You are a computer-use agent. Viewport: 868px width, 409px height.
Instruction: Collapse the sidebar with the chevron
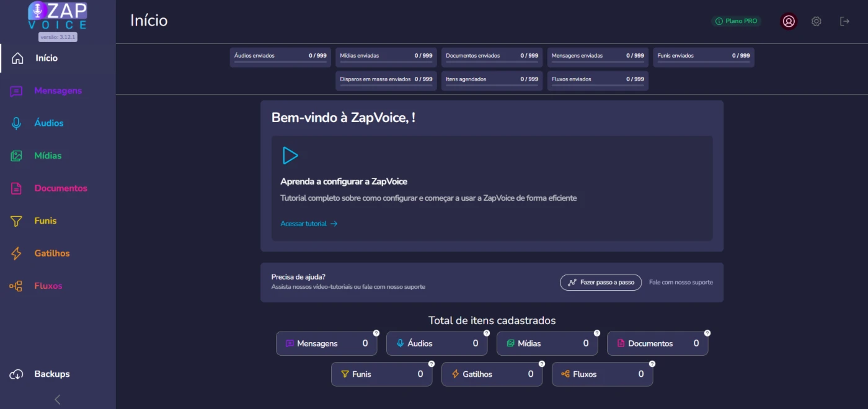(58, 400)
